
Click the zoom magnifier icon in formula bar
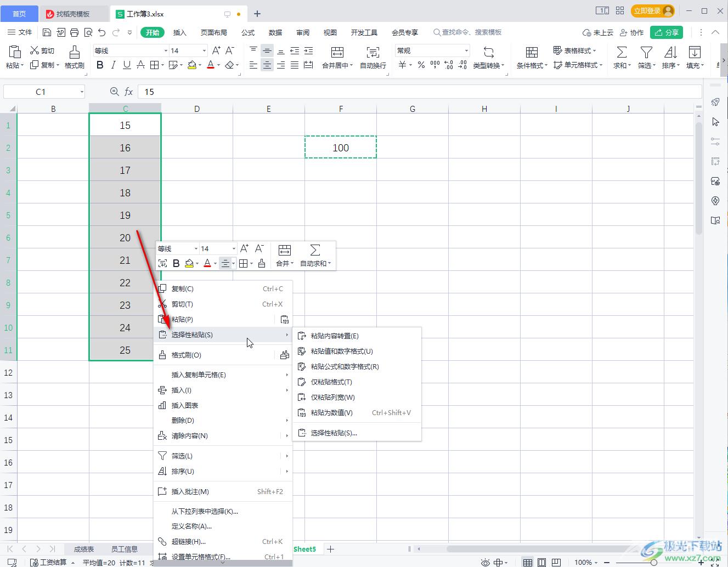tap(114, 92)
